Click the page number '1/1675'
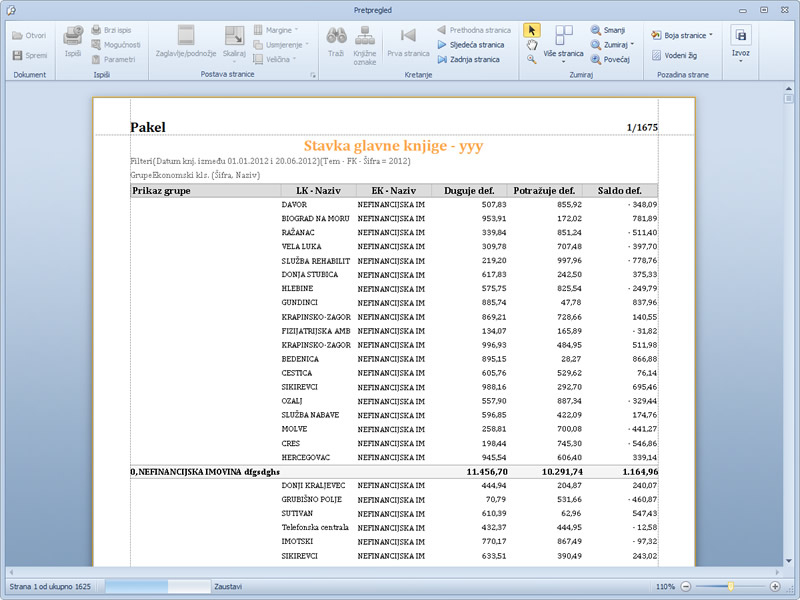The image size is (800, 600). pyautogui.click(x=642, y=128)
